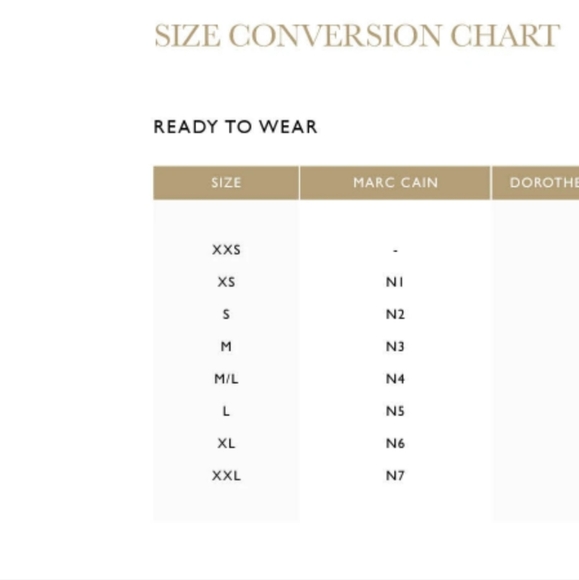Click the M/L size cell

(226, 379)
